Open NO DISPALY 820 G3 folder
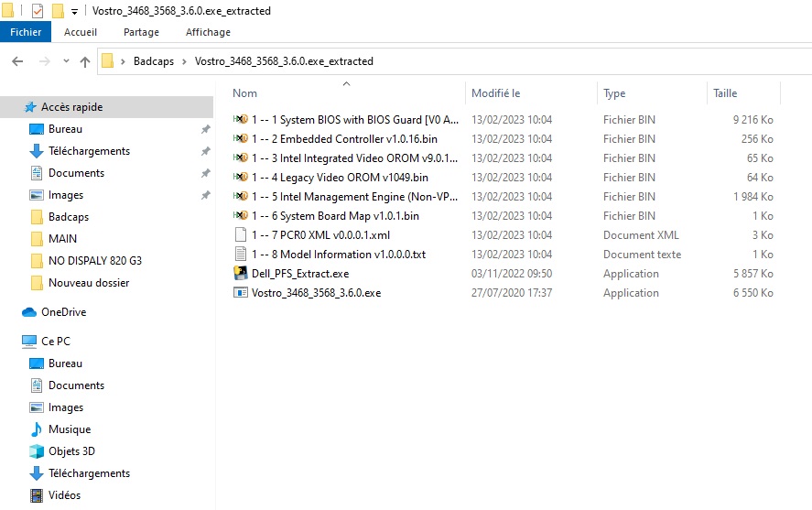The image size is (812, 510). (95, 261)
